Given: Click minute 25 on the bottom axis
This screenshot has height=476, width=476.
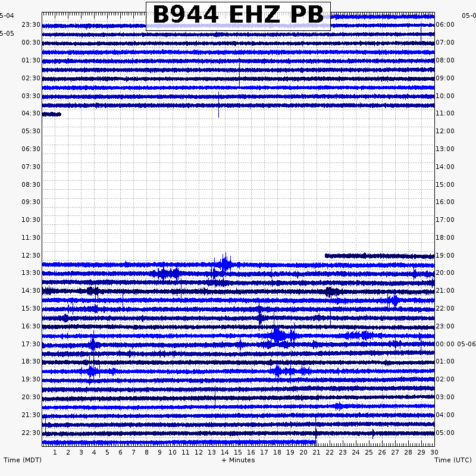Looking at the screenshot, I should [x=369, y=452].
